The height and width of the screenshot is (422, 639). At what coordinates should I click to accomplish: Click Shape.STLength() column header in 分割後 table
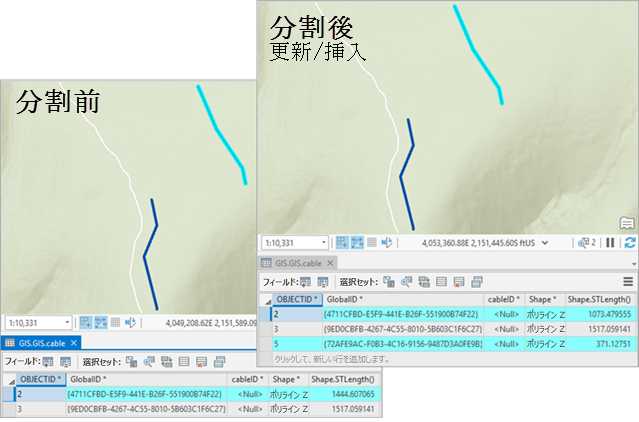599,299
